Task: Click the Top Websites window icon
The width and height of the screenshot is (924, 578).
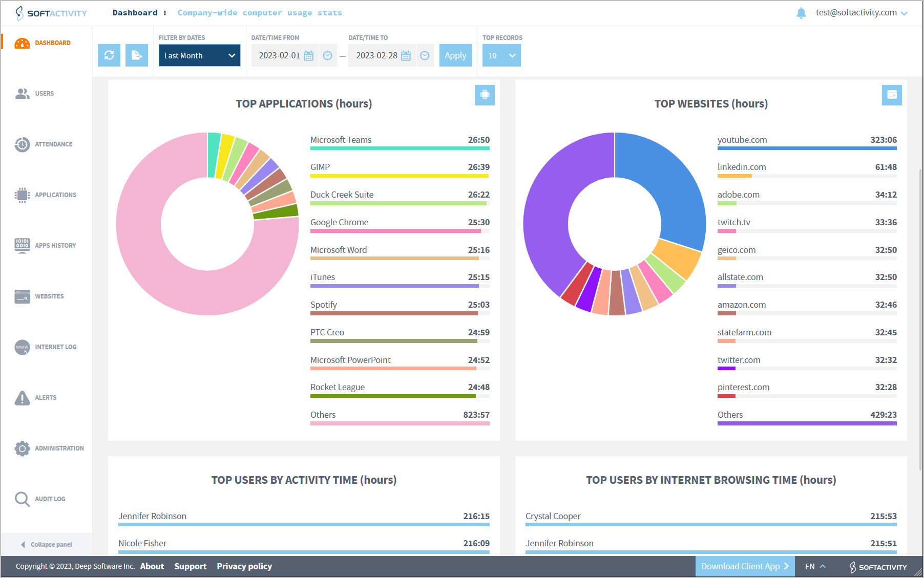Action: [x=892, y=95]
